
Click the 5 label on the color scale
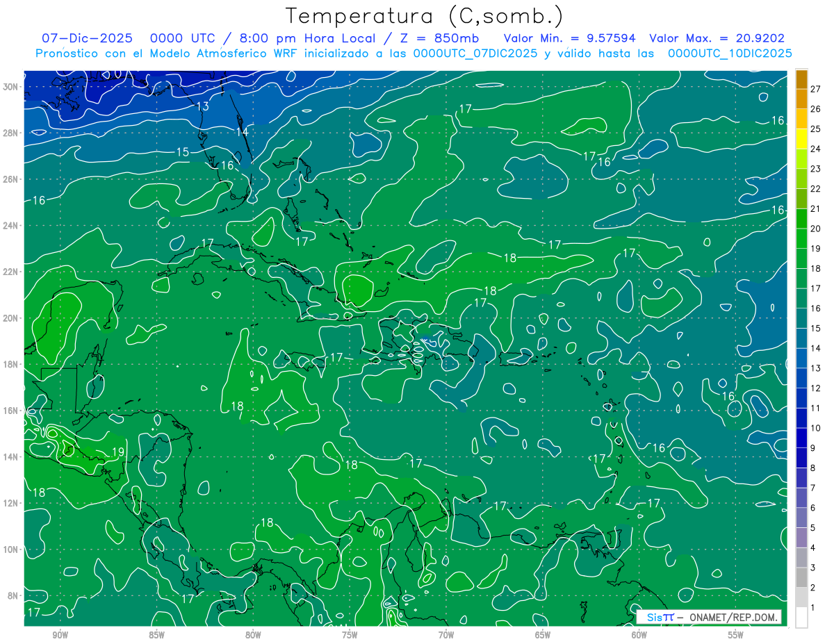pyautogui.click(x=813, y=528)
